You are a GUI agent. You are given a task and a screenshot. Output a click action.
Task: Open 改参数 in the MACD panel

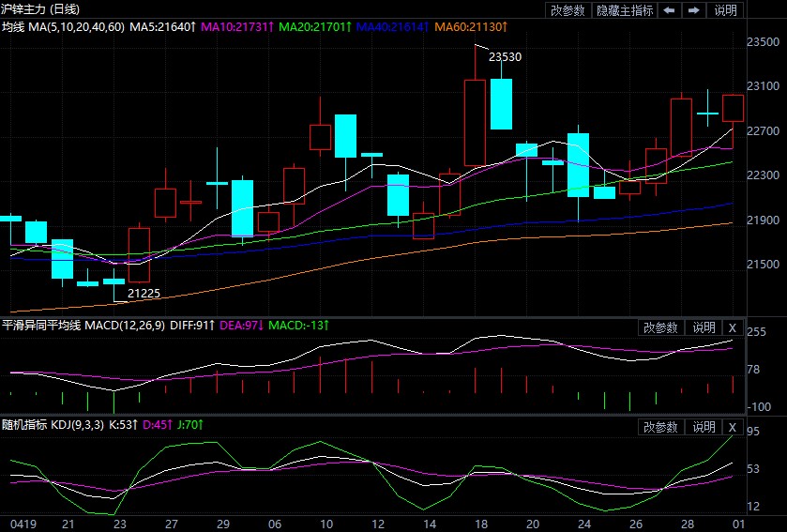[x=660, y=327]
